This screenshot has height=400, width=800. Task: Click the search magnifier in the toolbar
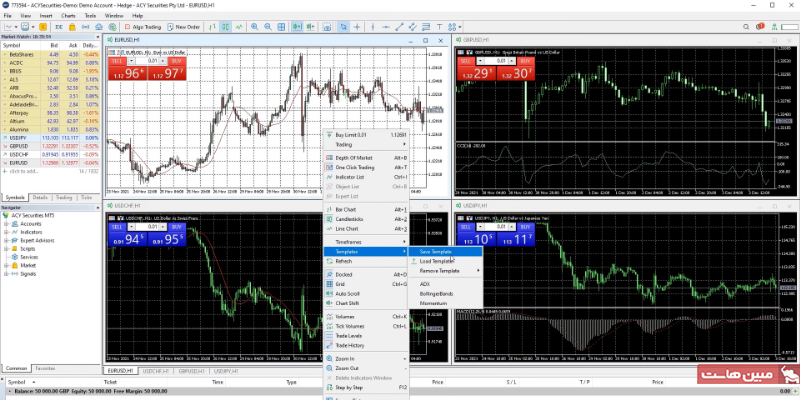coord(746,27)
